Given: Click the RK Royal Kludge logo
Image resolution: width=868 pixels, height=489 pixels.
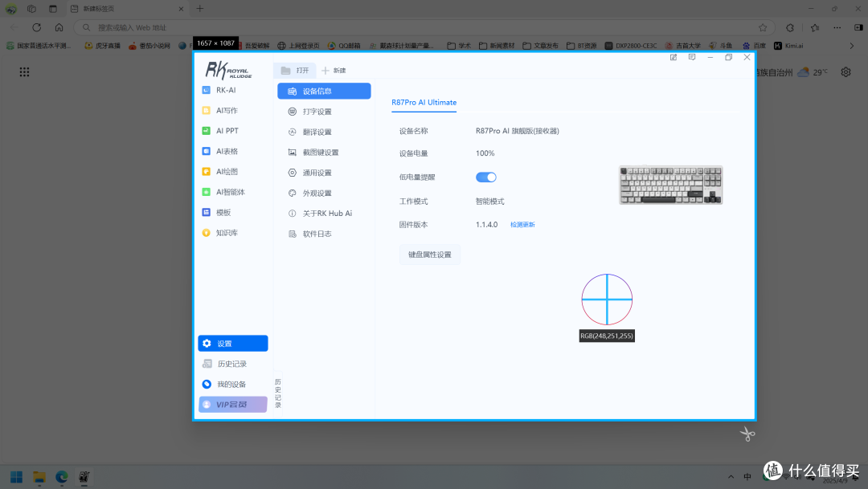Looking at the screenshot, I should tap(228, 70).
